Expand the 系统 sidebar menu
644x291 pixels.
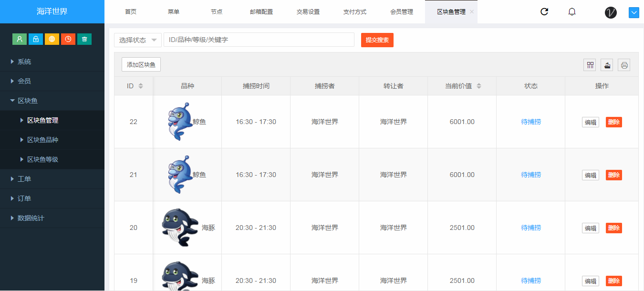coord(24,62)
